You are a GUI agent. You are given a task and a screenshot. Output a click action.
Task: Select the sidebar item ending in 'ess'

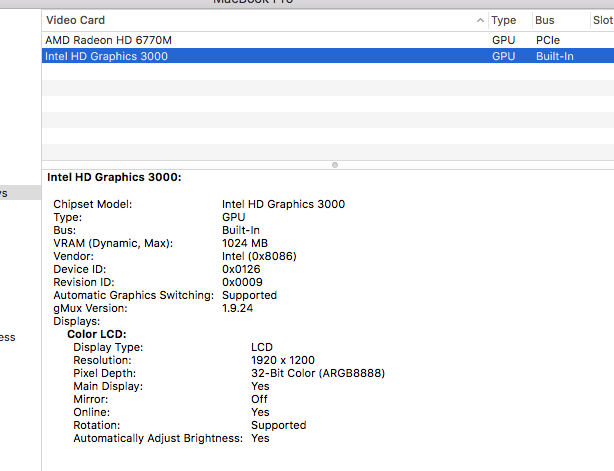click(x=8, y=337)
